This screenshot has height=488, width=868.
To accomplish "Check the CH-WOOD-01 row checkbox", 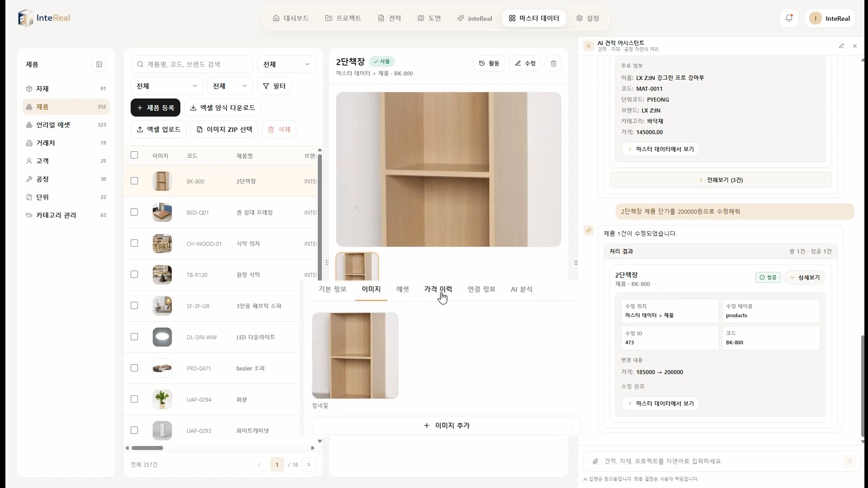I will click(134, 243).
